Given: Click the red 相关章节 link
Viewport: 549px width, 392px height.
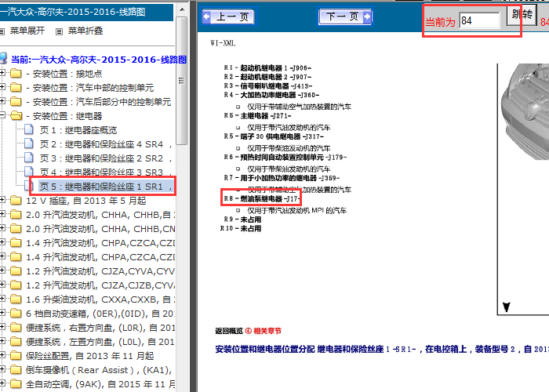Looking at the screenshot, I should [x=267, y=331].
